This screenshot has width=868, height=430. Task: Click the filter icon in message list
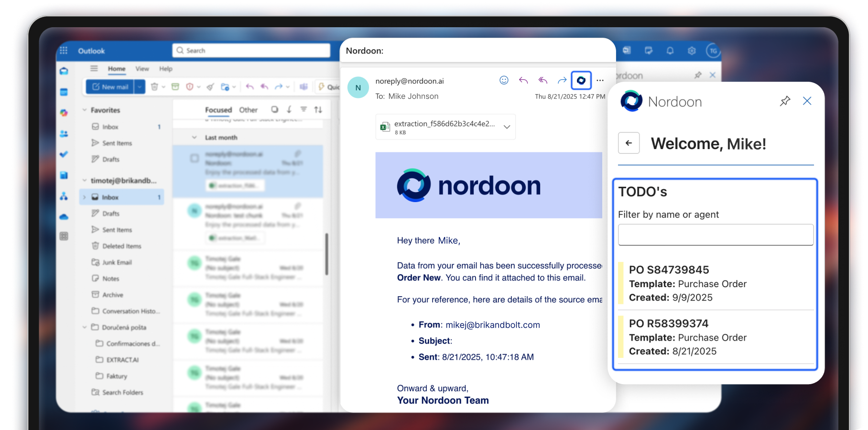tap(304, 109)
